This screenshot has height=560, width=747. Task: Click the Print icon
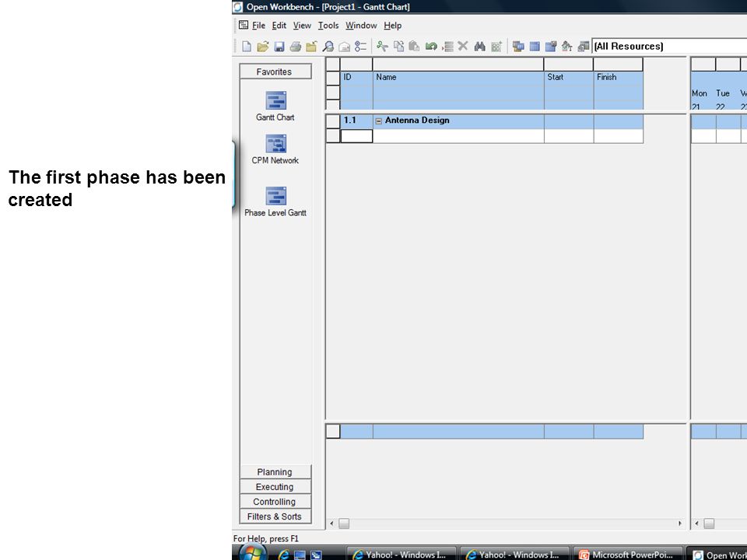point(296,46)
